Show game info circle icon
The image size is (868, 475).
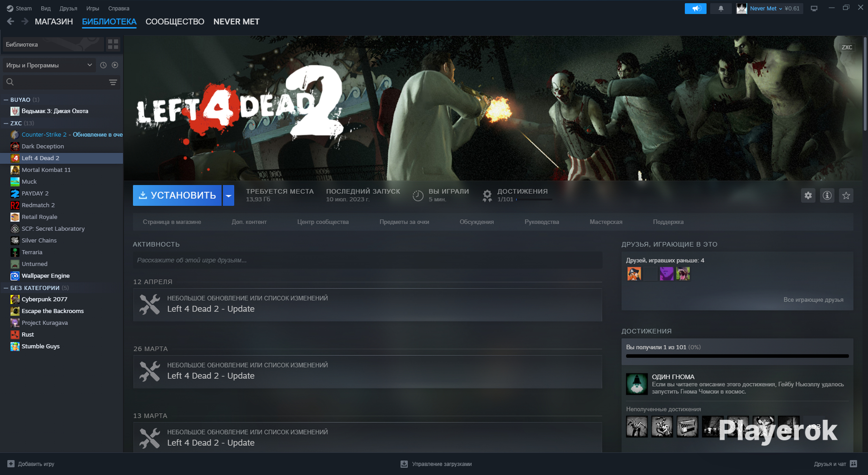tap(827, 195)
